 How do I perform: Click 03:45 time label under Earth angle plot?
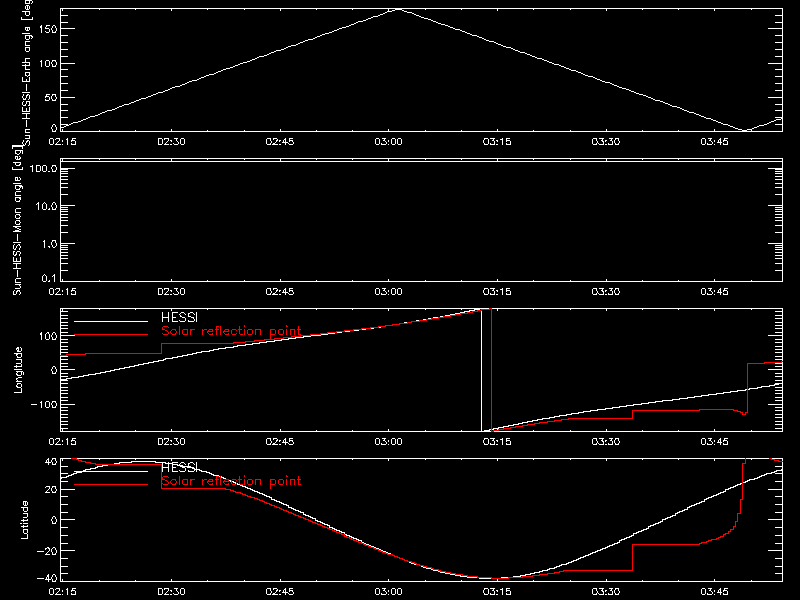point(714,141)
